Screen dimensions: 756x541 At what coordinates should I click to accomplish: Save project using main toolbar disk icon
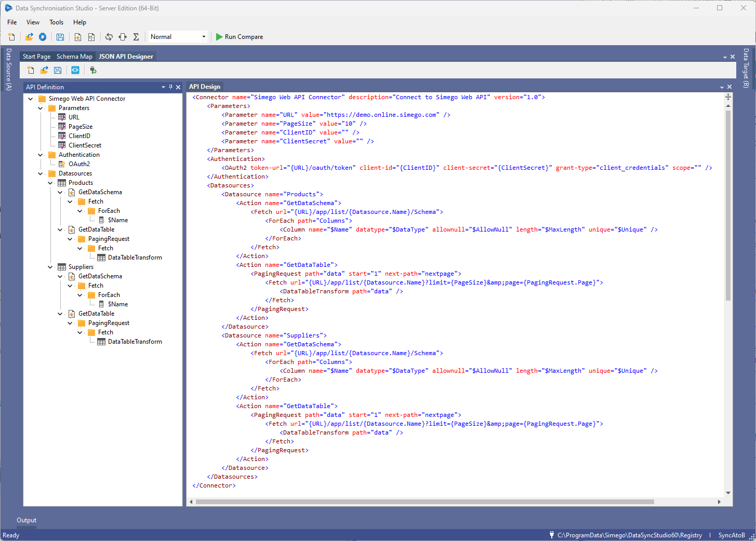(x=60, y=37)
